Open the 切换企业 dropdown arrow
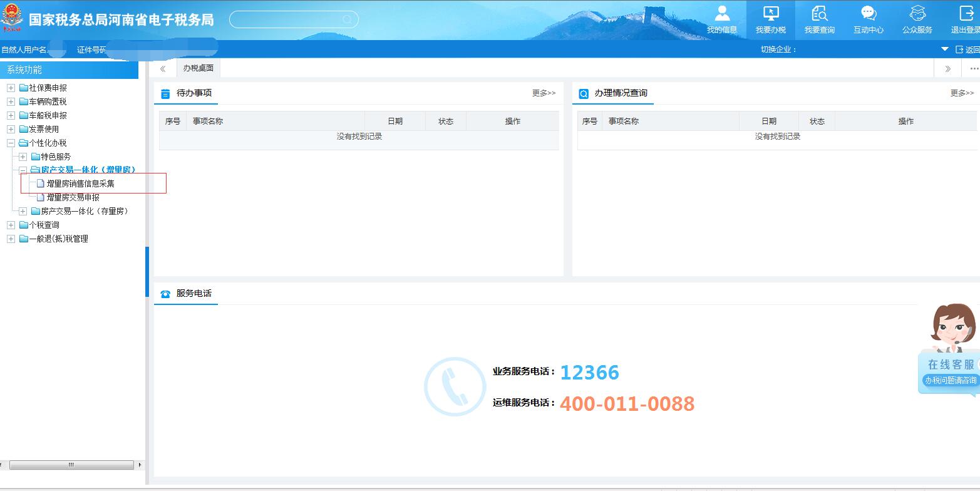 [944, 49]
